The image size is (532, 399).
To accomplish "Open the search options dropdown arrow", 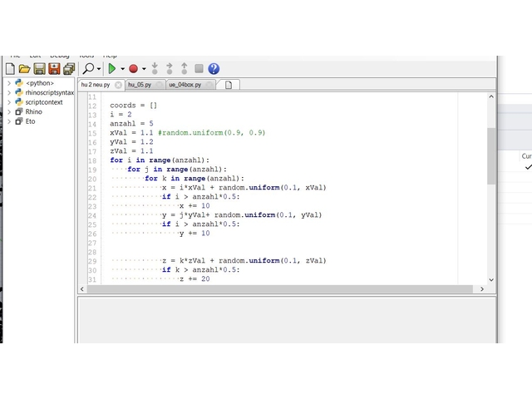I will (x=99, y=69).
